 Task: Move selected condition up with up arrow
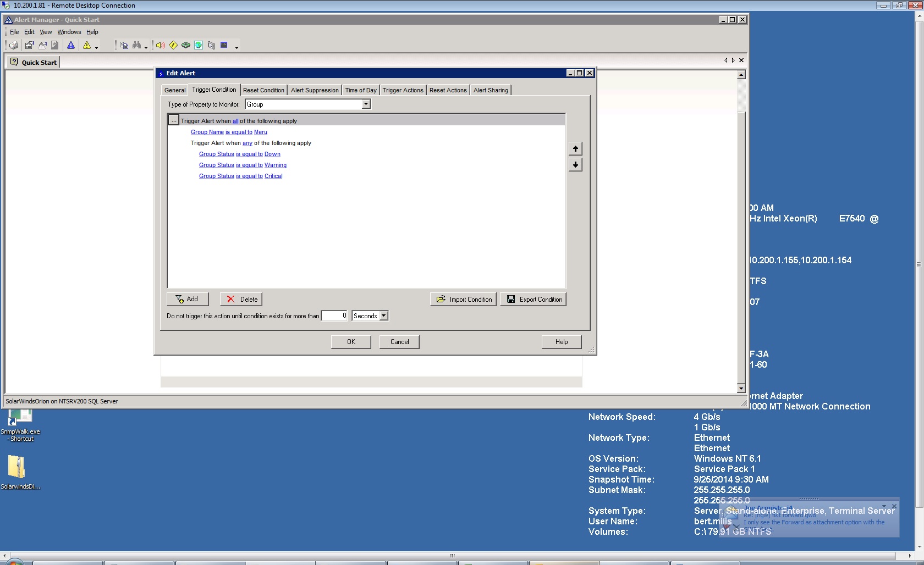[575, 149]
